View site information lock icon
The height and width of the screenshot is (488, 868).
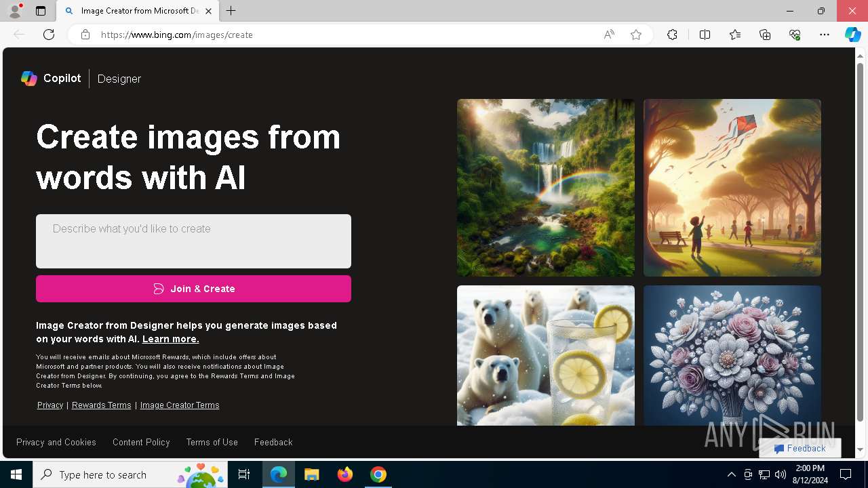pyautogui.click(x=85, y=35)
